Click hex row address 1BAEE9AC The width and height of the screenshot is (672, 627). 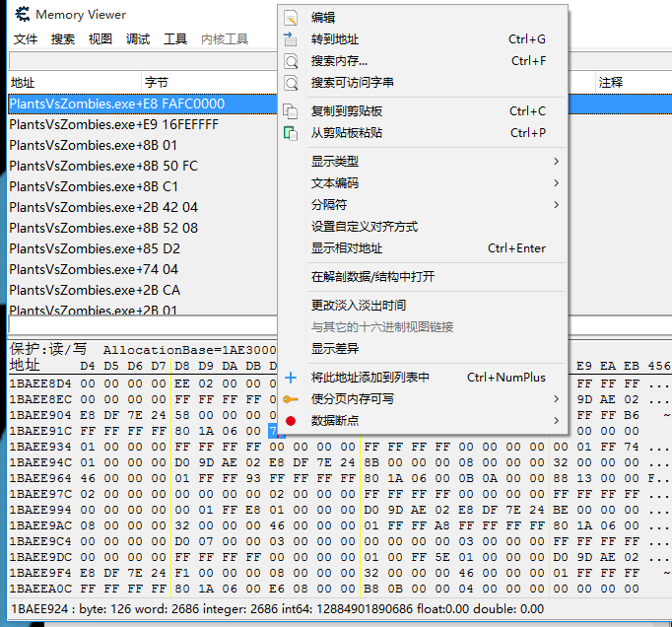pyautogui.click(x=40, y=525)
